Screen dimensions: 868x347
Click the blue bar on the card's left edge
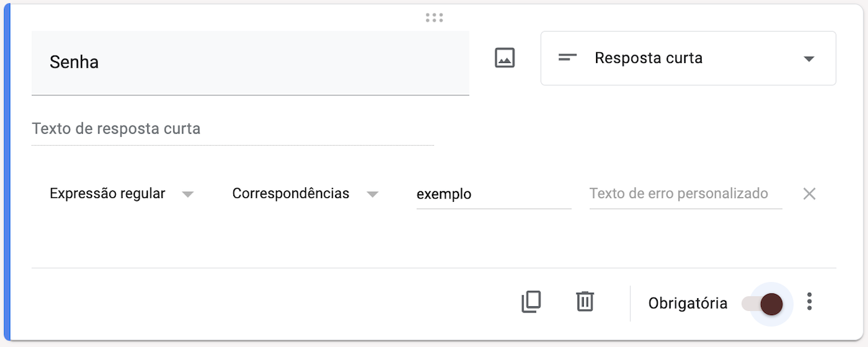coord(7,173)
